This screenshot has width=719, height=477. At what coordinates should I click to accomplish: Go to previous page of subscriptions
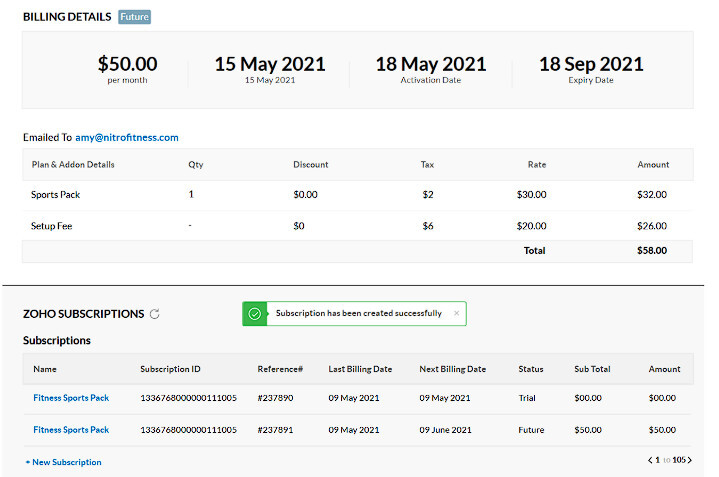[x=650, y=460]
